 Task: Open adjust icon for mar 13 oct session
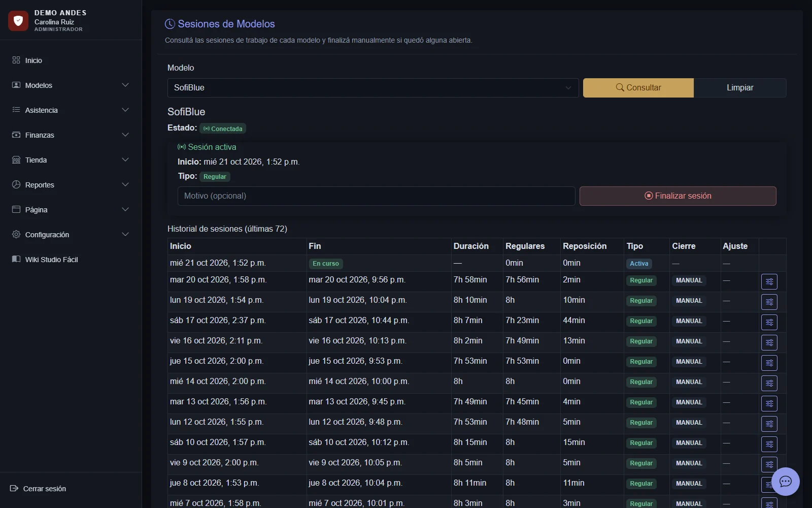(769, 403)
